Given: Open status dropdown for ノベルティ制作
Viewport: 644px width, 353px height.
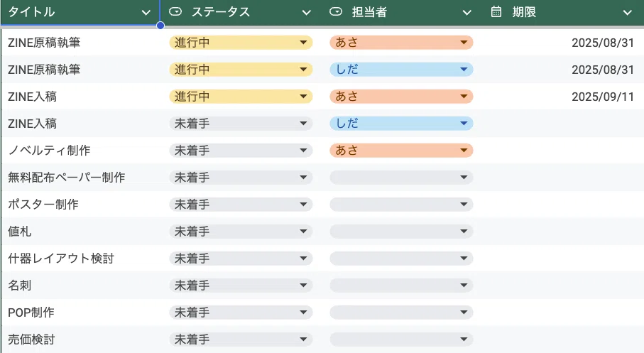Looking at the screenshot, I should (241, 151).
